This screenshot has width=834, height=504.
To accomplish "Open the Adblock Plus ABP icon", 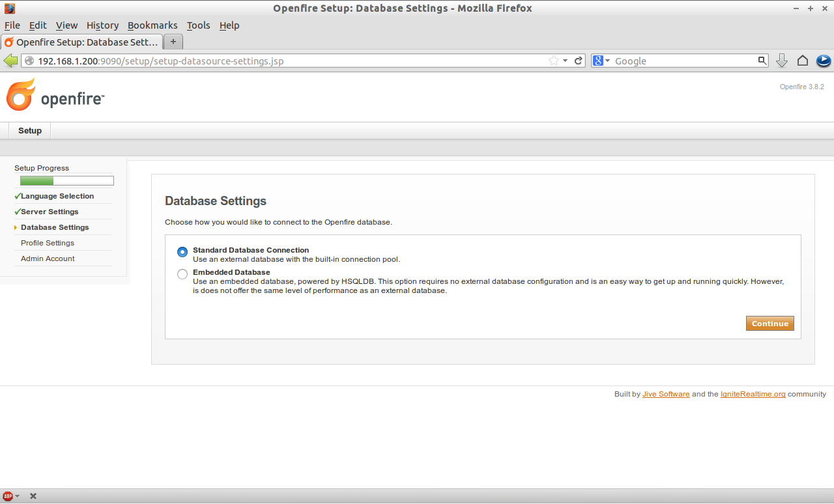I will point(8,496).
